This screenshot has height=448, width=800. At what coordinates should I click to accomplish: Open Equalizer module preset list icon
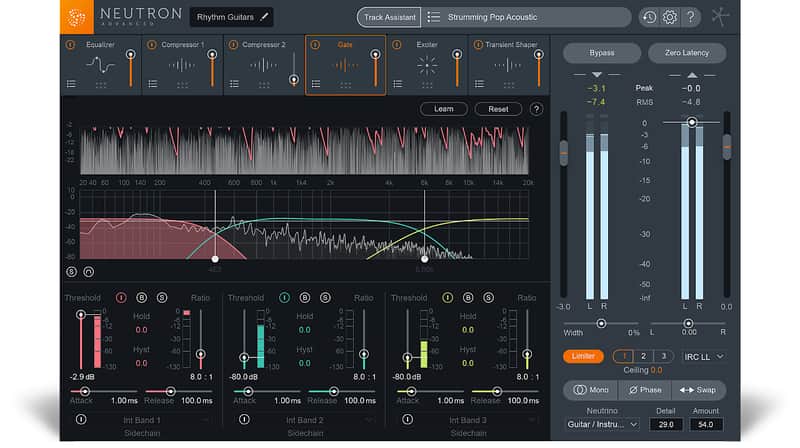click(x=71, y=84)
